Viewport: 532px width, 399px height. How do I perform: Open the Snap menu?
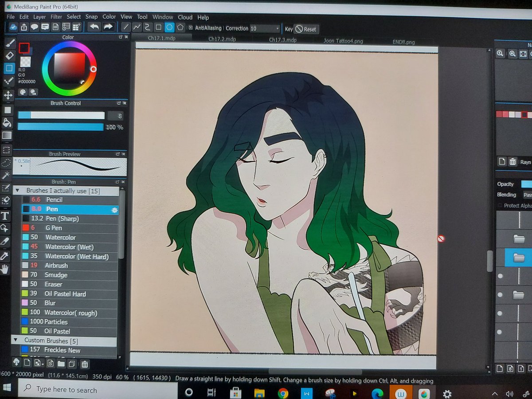click(92, 17)
